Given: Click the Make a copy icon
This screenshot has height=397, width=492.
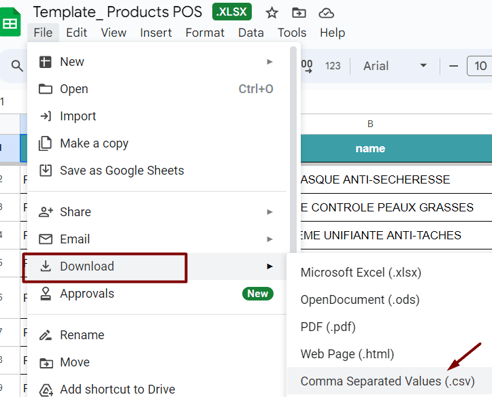Looking at the screenshot, I should click(x=45, y=143).
